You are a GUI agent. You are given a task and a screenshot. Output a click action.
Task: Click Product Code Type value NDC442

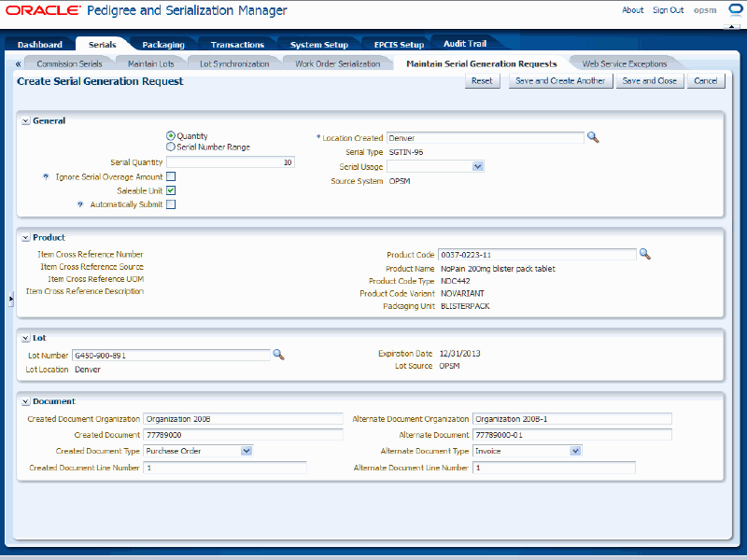point(456,281)
